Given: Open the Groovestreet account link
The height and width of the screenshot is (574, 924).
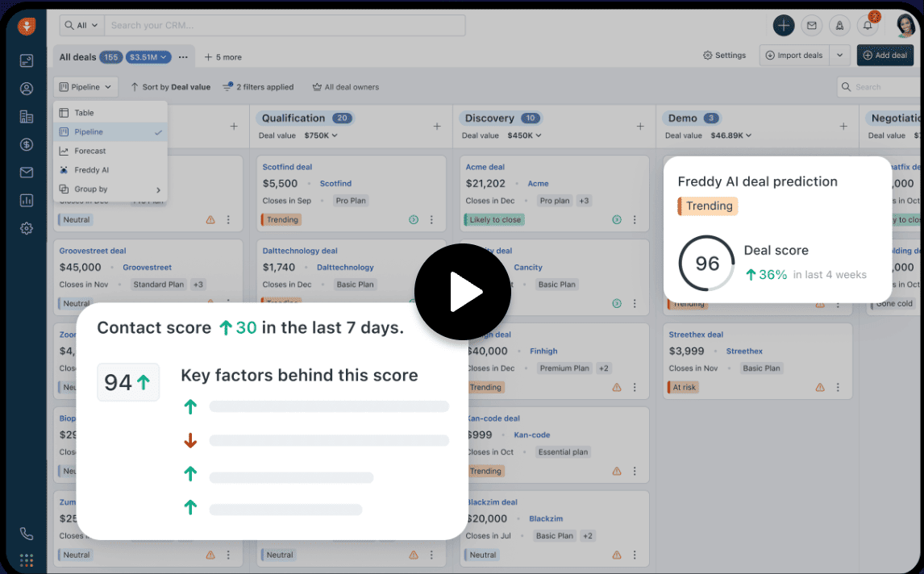Looking at the screenshot, I should coord(148,267).
